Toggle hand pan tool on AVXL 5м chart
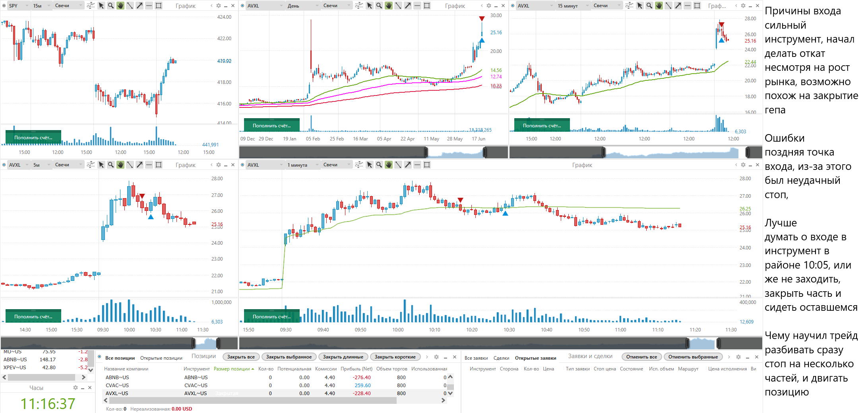Screen dimensions: 868x413 point(120,165)
